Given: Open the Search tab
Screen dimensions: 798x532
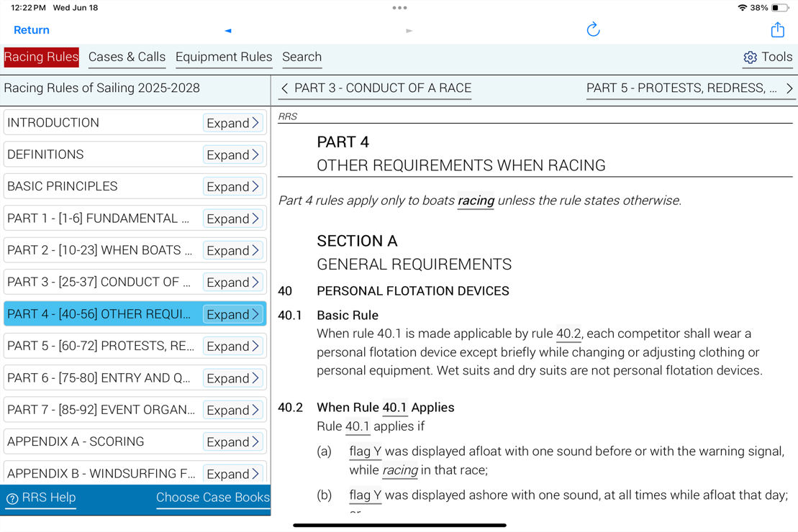Looking at the screenshot, I should (x=301, y=57).
